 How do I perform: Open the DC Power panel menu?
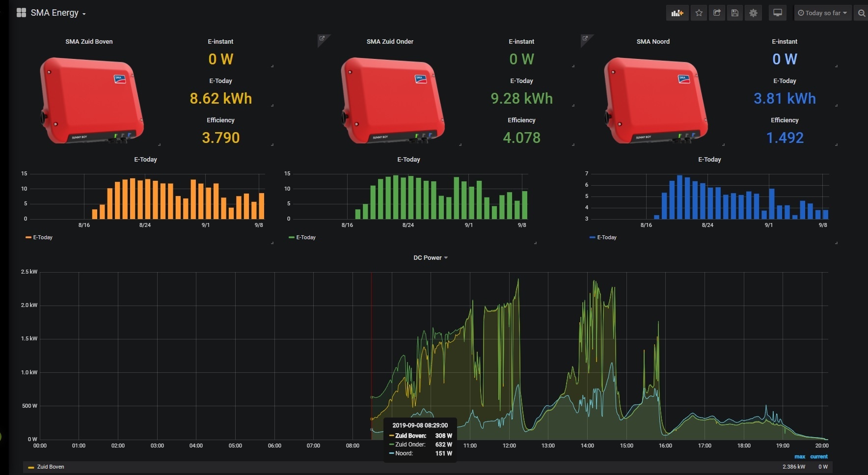tap(431, 257)
